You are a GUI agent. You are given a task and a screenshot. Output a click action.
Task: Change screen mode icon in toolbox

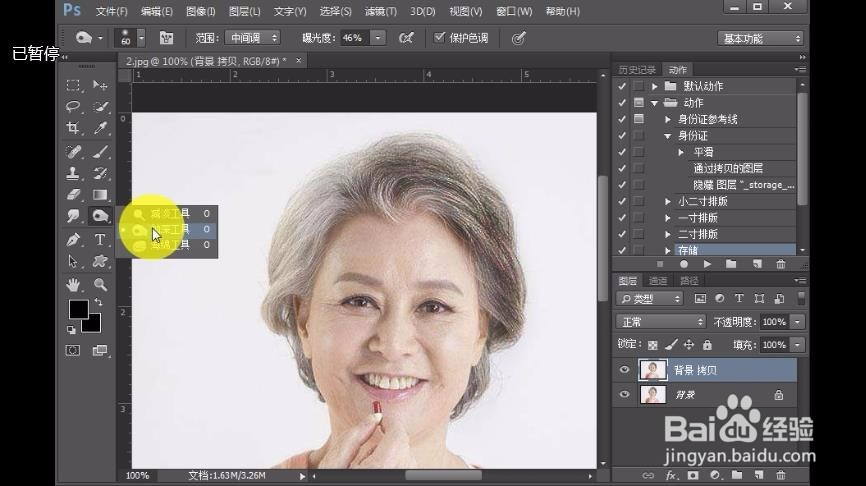pyautogui.click(x=100, y=350)
